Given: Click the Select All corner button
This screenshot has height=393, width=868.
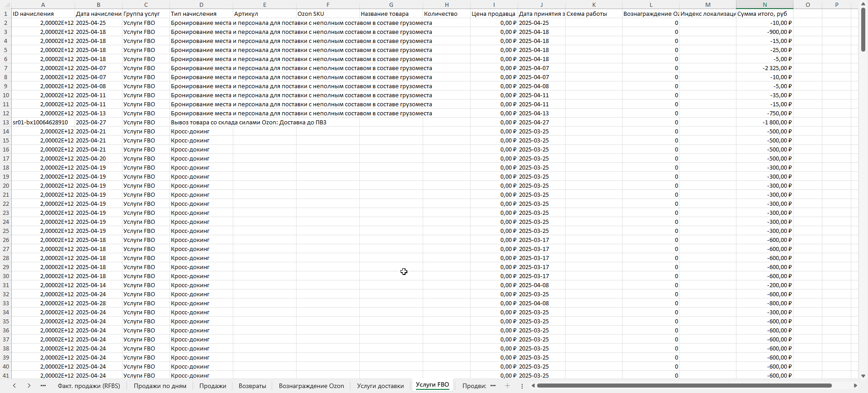Looking at the screenshot, I should 5,5.
